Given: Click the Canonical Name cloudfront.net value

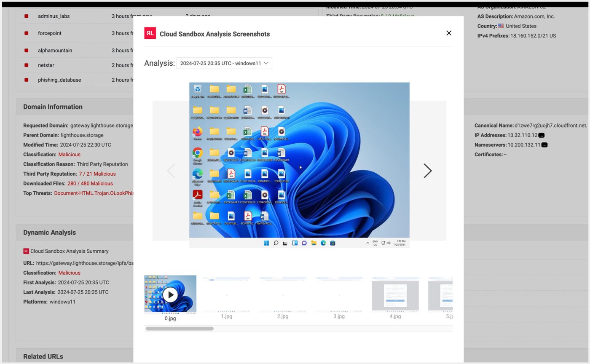Looking at the screenshot, I should click(551, 126).
